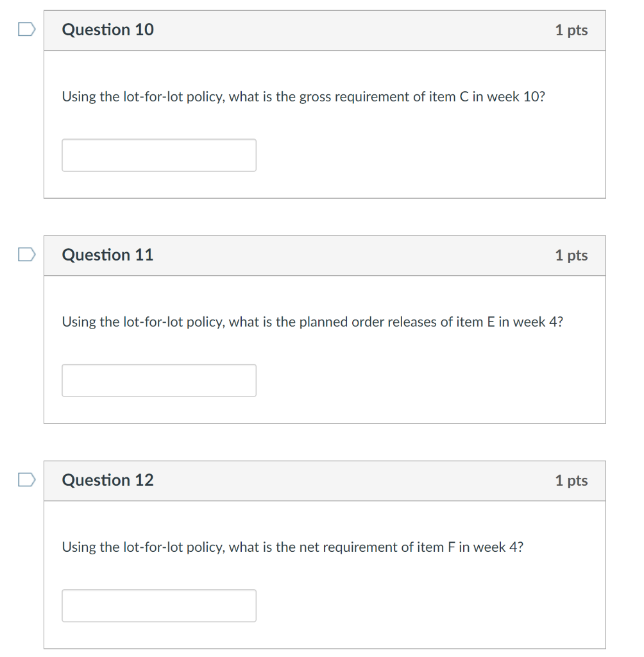Click the Question 10 answer input box
This screenshot has height=657, width=644.
[159, 155]
